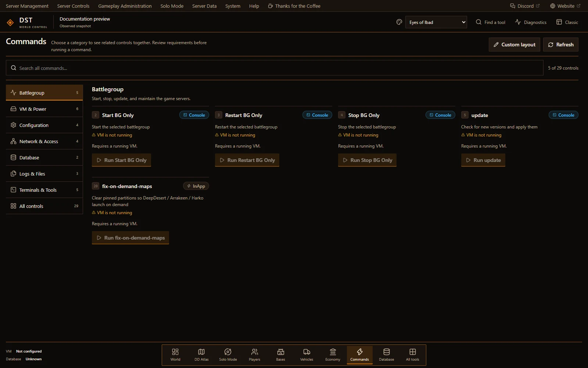Open Gameplay Administration menu

coord(125,6)
